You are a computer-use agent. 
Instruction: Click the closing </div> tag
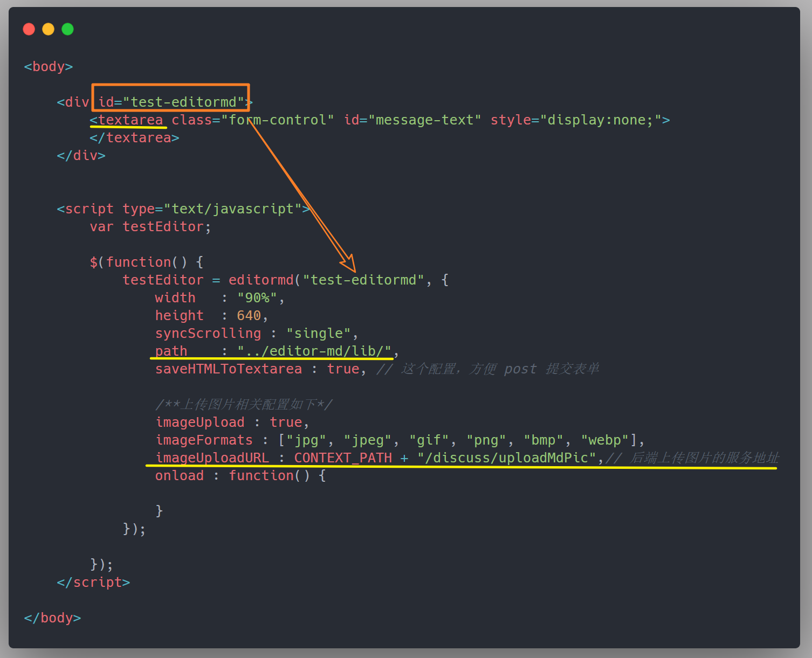81,155
